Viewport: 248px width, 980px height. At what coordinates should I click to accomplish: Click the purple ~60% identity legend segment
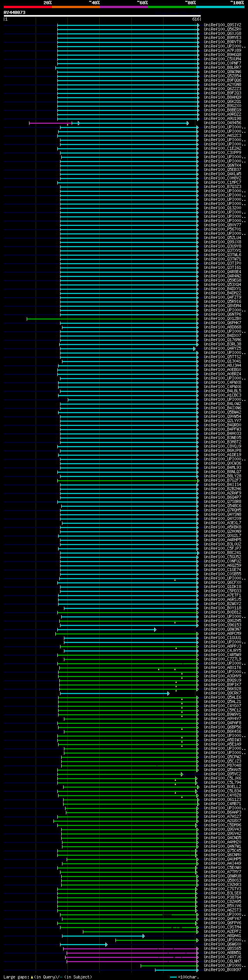(x=124, y=7)
